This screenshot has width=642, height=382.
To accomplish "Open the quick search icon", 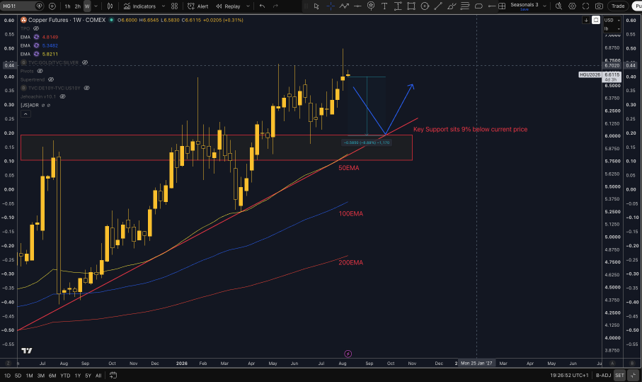I will (558, 6).
